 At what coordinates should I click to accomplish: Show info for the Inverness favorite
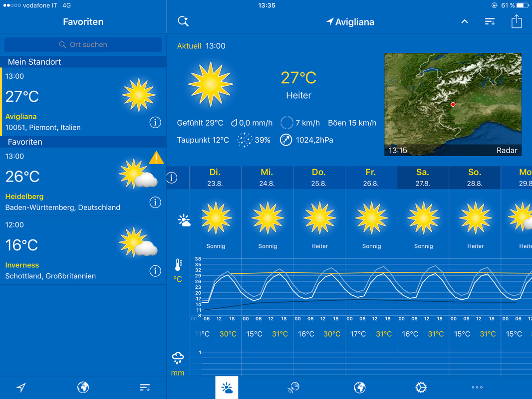point(155,271)
